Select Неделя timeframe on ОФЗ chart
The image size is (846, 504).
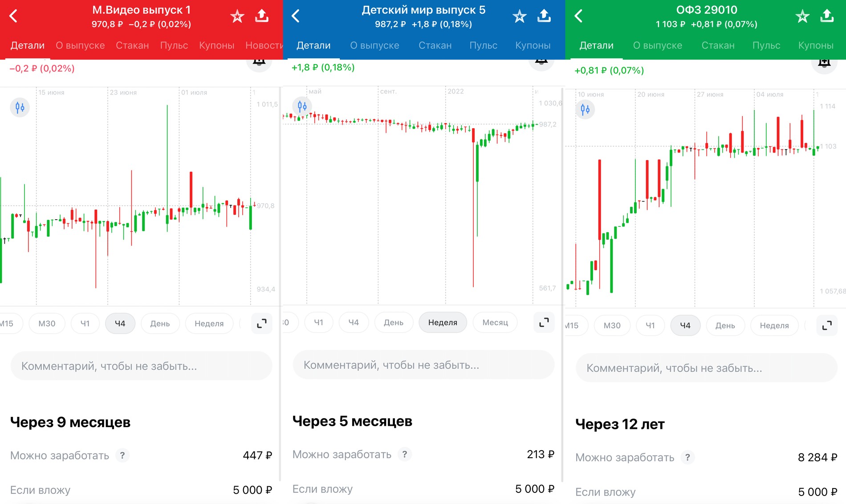click(x=774, y=325)
